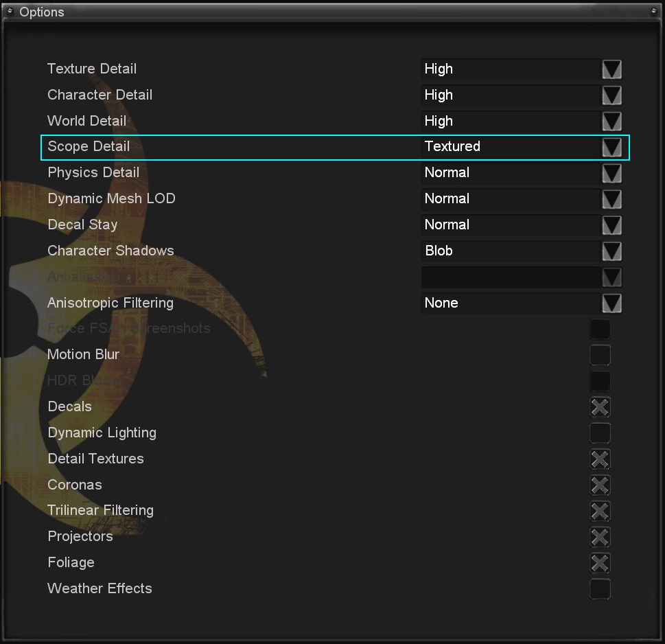This screenshot has width=665, height=644.
Task: Click the Options title bar grip icon
Action: click(x=10, y=12)
